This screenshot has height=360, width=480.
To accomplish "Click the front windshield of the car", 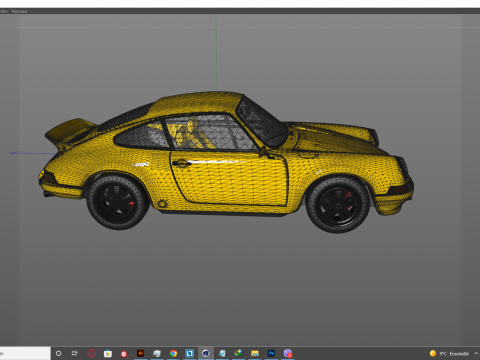I will (x=262, y=122).
